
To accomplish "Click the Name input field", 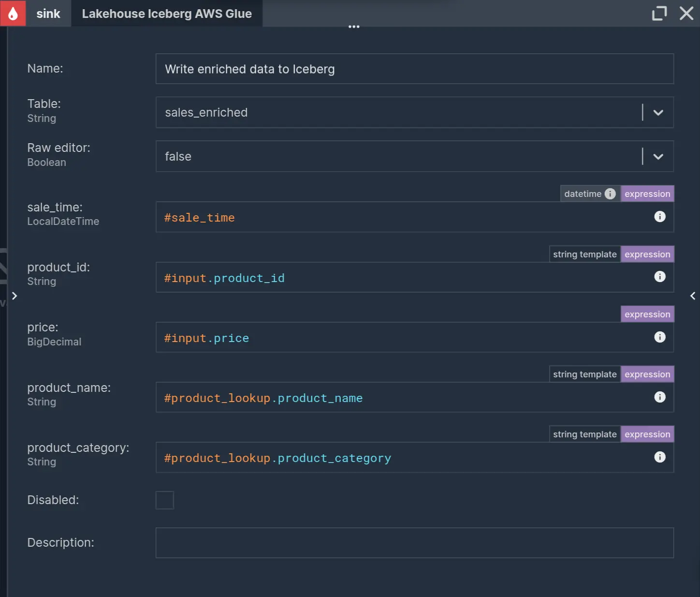I will click(415, 69).
